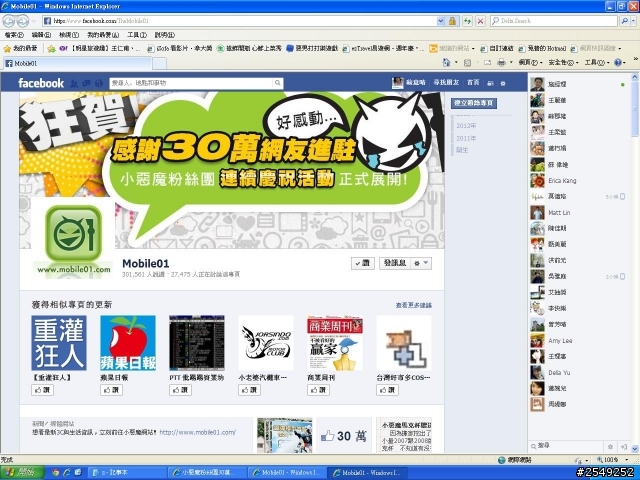Like the 【重灌狂人】 page
The width and height of the screenshot is (640, 480).
[x=42, y=390]
